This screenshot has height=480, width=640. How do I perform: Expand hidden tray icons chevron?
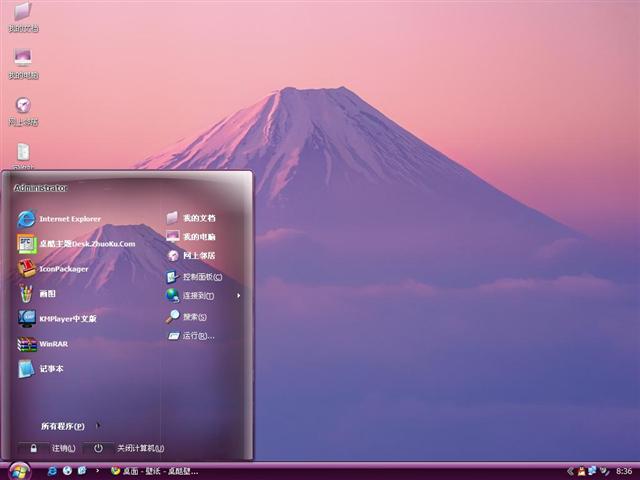[570, 471]
